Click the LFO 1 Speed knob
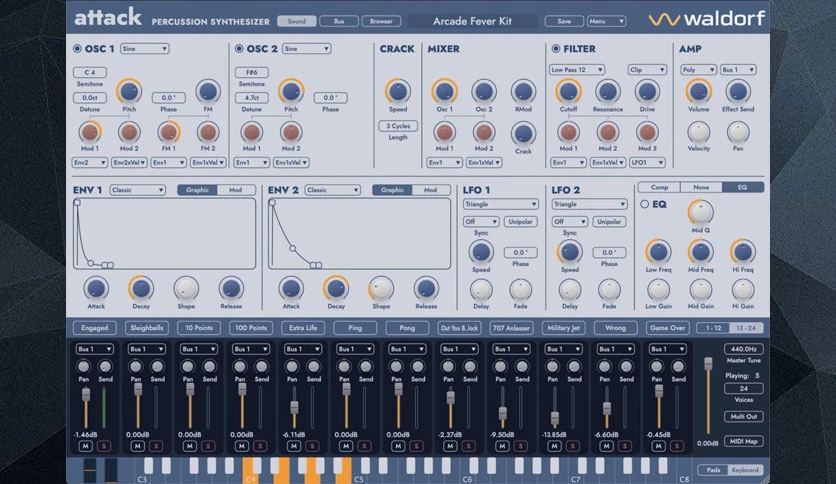 [481, 252]
